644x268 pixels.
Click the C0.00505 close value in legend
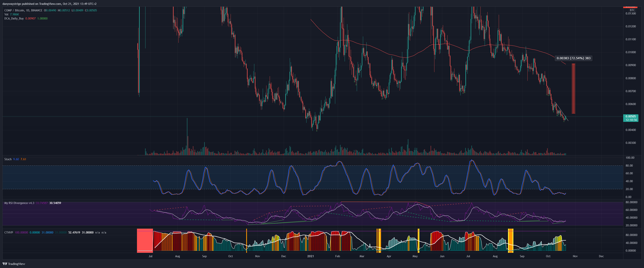pos(91,10)
